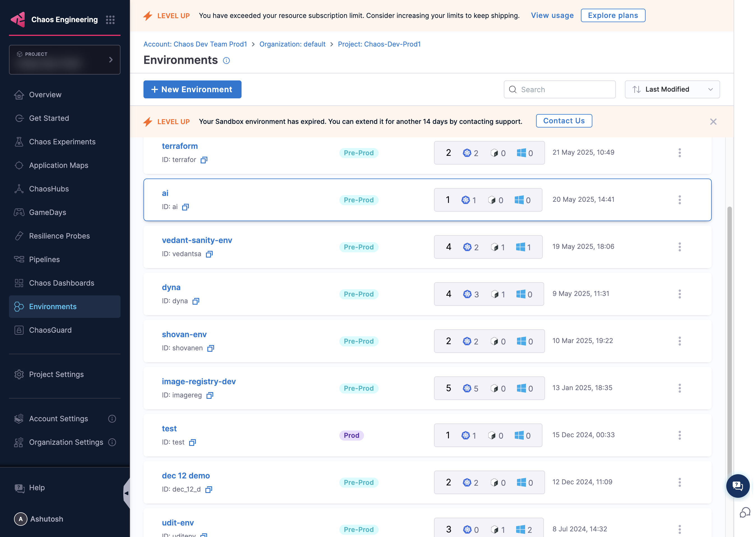Open the module switcher grid icon
This screenshot has width=756, height=537.
pyautogui.click(x=110, y=20)
